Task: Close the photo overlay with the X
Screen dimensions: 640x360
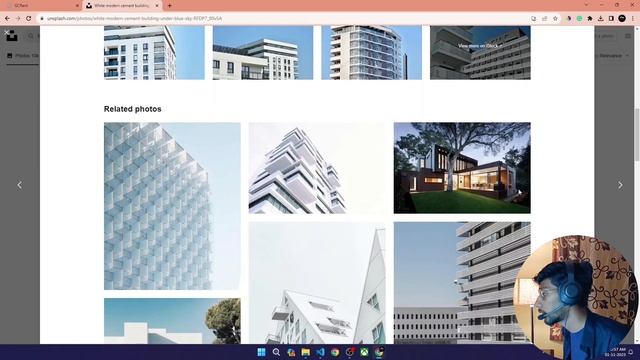Action: 6,32
